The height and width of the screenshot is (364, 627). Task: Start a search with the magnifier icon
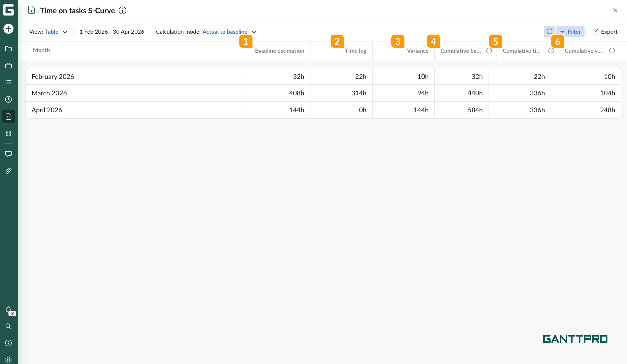point(8,326)
